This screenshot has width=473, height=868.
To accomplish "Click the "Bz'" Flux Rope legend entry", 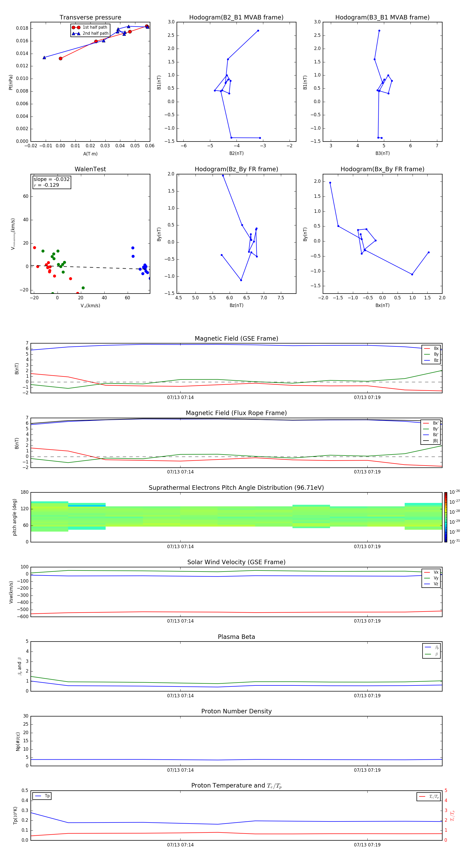I will click(x=431, y=435).
